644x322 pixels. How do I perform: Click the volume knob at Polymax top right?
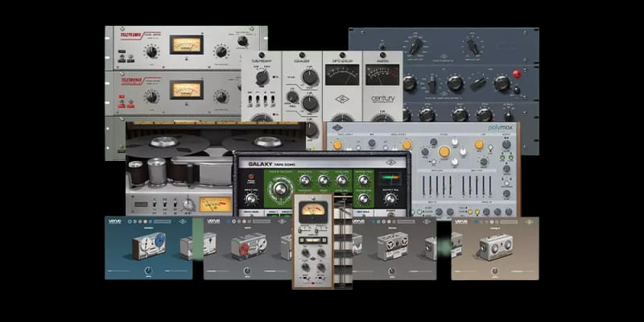506,145
